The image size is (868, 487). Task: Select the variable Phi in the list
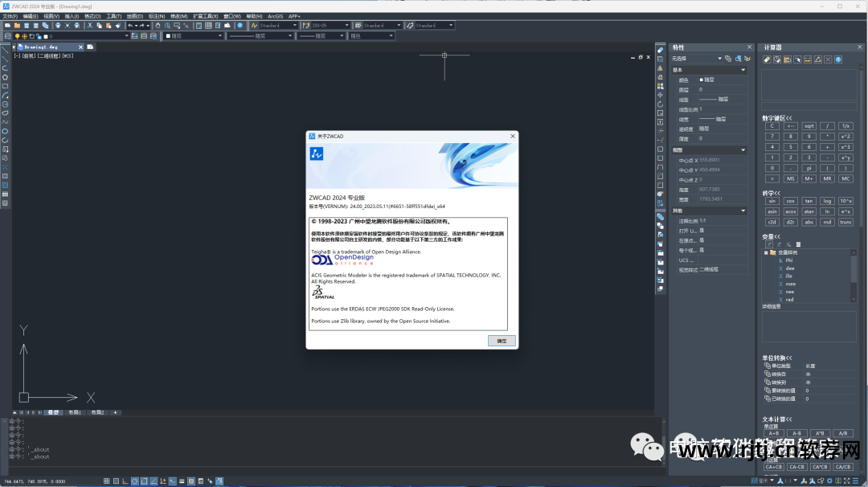point(789,260)
